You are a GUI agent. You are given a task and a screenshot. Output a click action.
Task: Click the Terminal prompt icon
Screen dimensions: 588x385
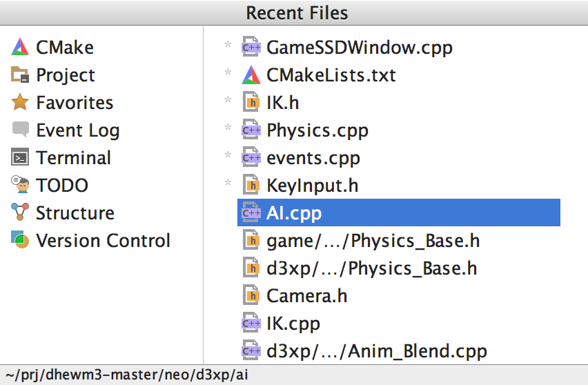(20, 158)
